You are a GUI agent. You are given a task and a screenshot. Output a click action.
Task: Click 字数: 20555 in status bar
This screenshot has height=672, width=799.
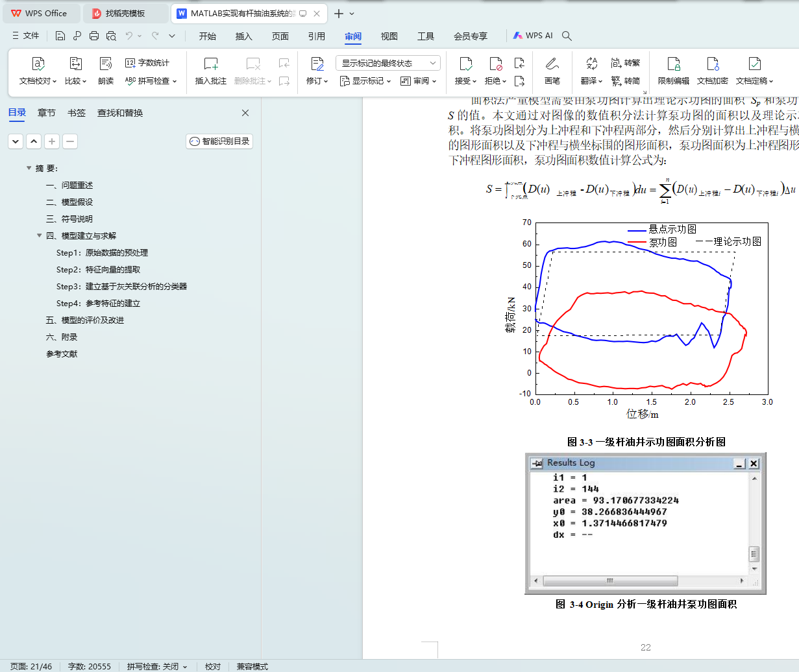click(x=90, y=667)
